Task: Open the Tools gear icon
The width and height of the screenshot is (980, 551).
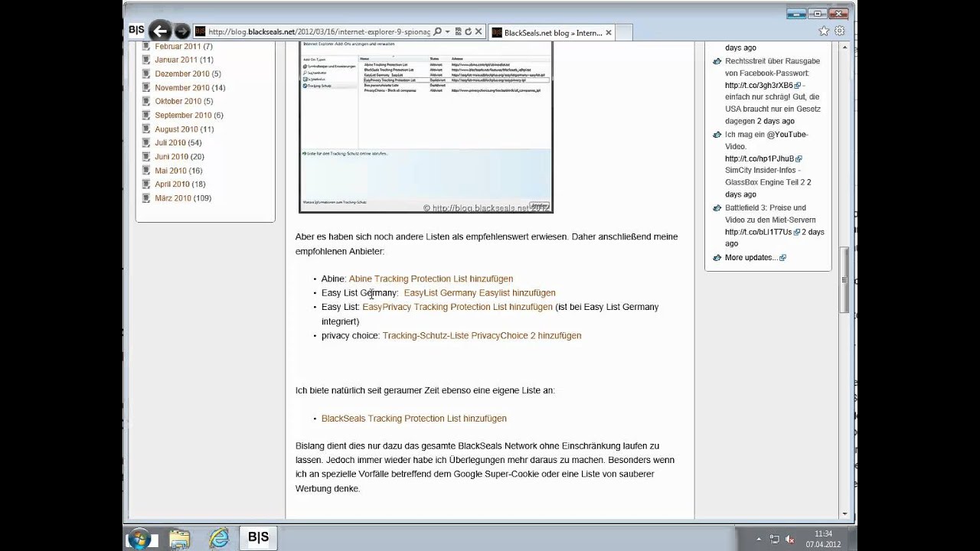Action: pos(840,31)
